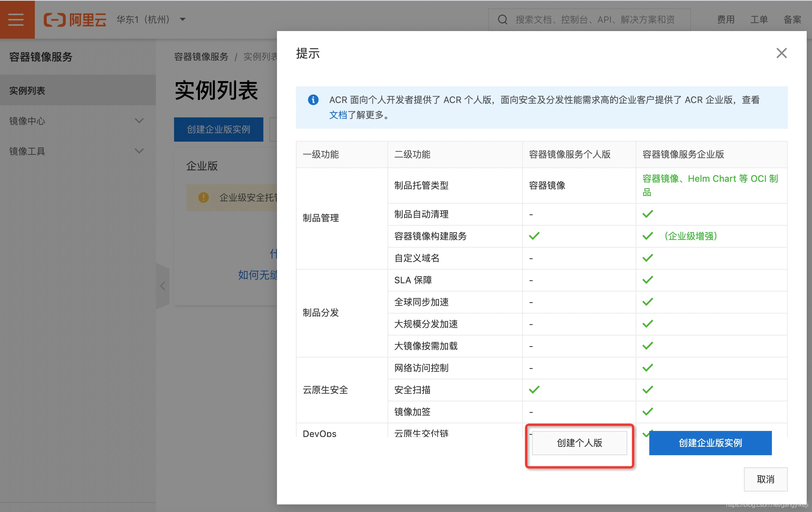Click the 全球同步加速 feature cell
This screenshot has width=812, height=512.
[455, 302]
